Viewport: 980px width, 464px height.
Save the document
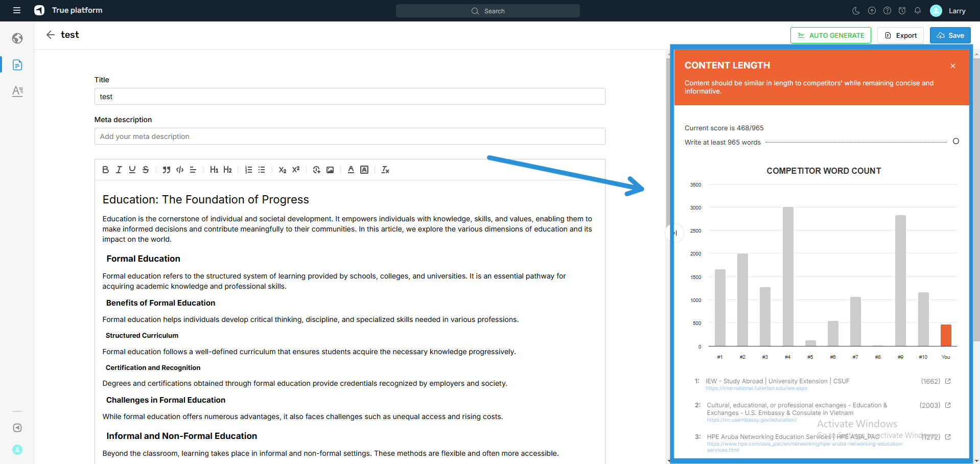click(950, 35)
